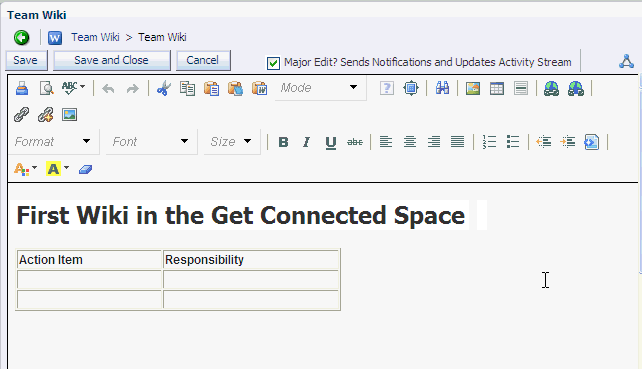Uncheck the Major Edit checkbox
Viewport: 642px width, 369px height.
point(273,63)
